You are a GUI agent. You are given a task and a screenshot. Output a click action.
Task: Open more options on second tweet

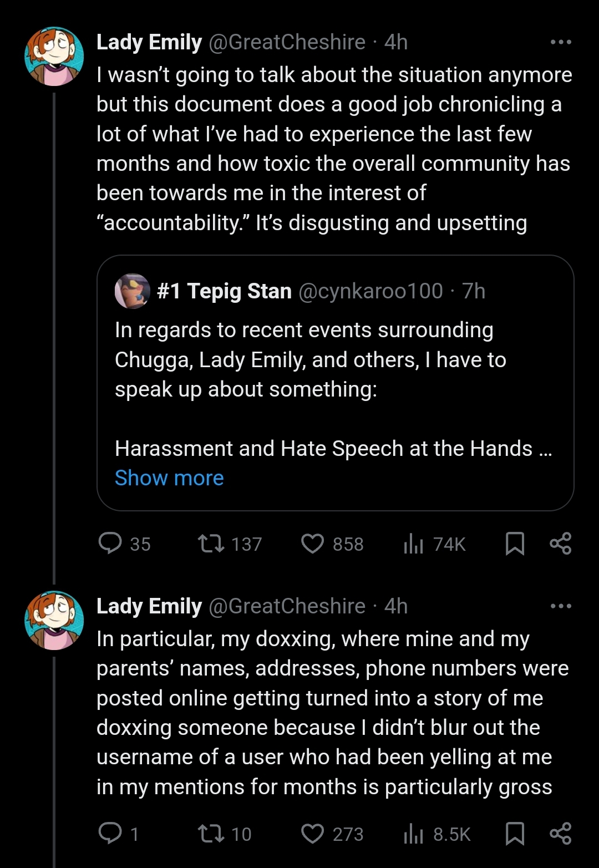tap(561, 606)
